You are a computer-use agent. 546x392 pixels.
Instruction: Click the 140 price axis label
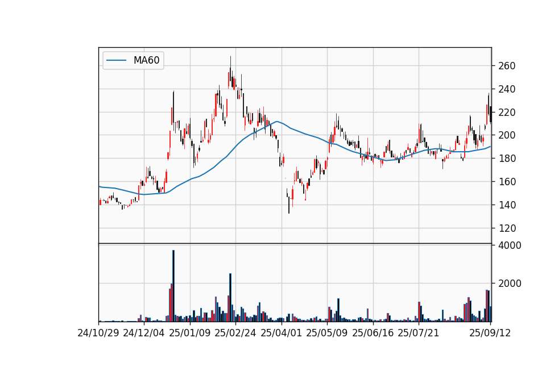pyautogui.click(x=507, y=205)
